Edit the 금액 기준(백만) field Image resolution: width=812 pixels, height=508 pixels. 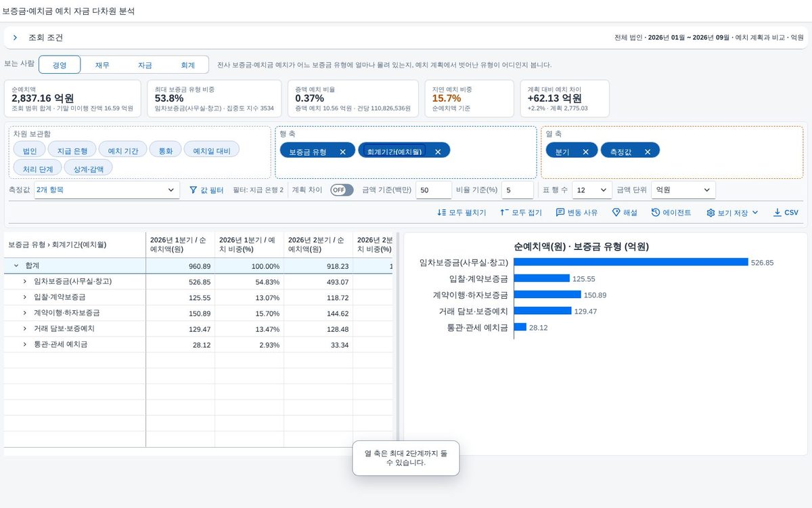[434, 190]
